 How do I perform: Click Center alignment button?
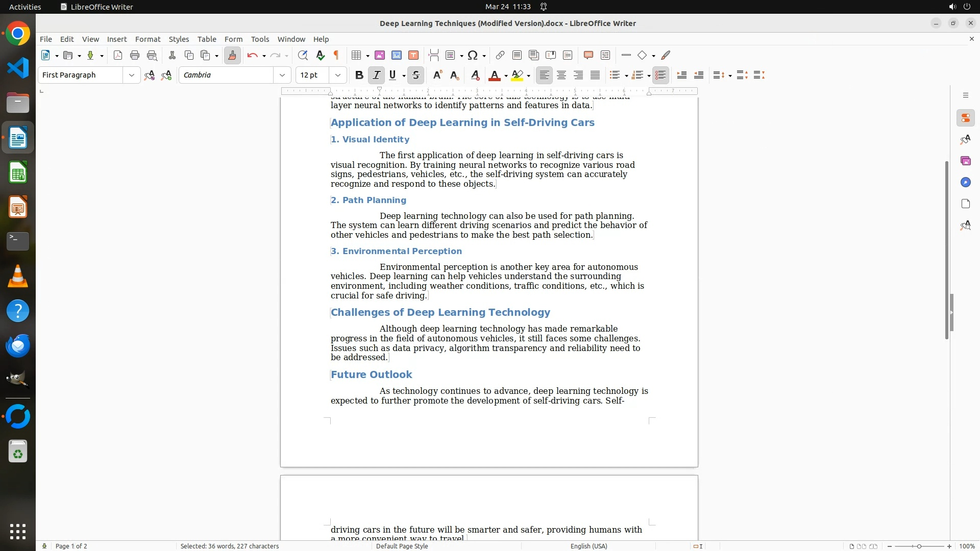pos(561,76)
